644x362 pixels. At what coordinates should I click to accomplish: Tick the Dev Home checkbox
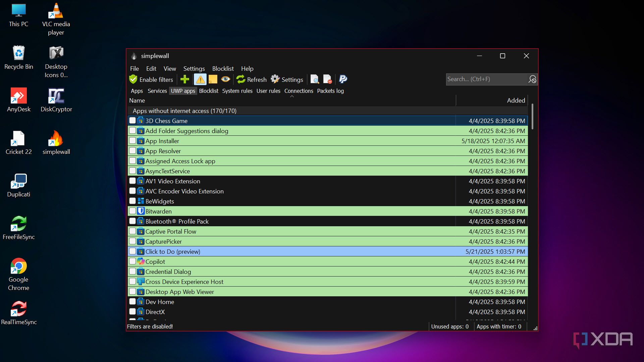coord(132,301)
